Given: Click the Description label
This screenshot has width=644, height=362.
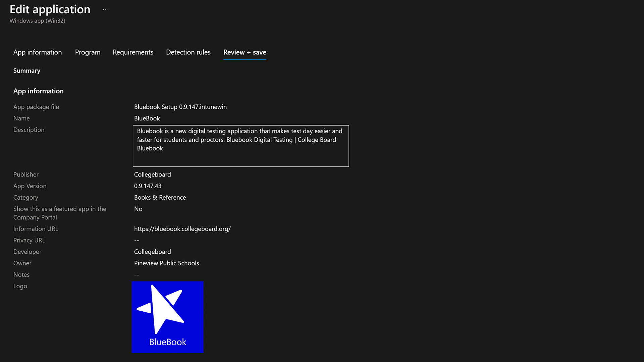Looking at the screenshot, I should [x=29, y=130].
